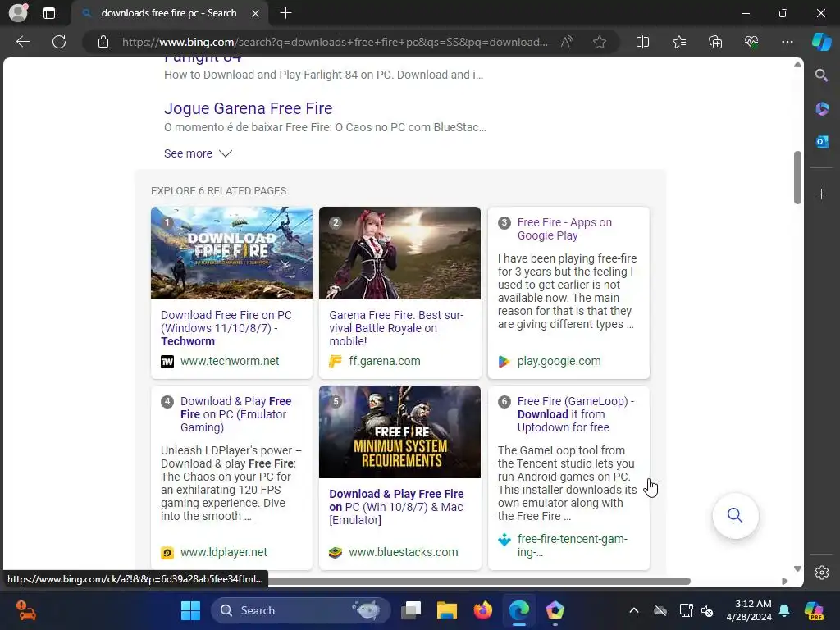This screenshot has width=840, height=630.
Task: Click the browser Back arrow
Action: (23, 42)
